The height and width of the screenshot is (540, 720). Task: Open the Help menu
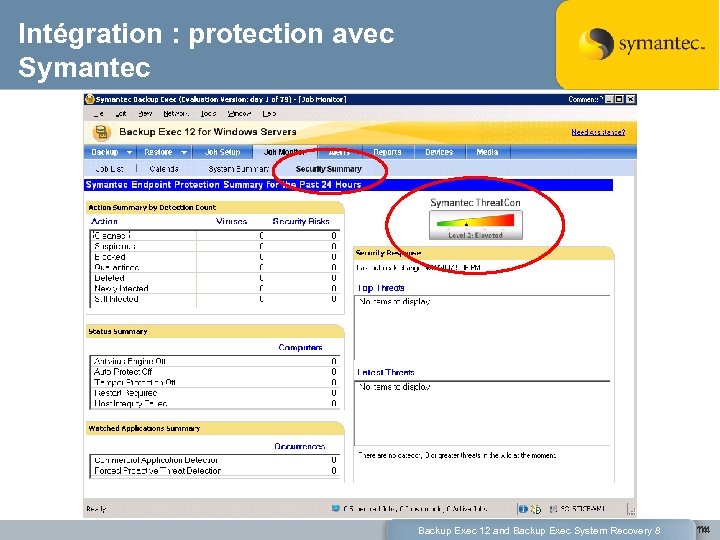269,114
